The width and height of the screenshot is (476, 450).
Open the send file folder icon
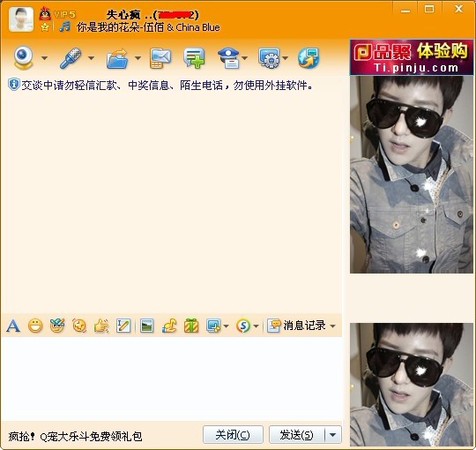coord(117,58)
